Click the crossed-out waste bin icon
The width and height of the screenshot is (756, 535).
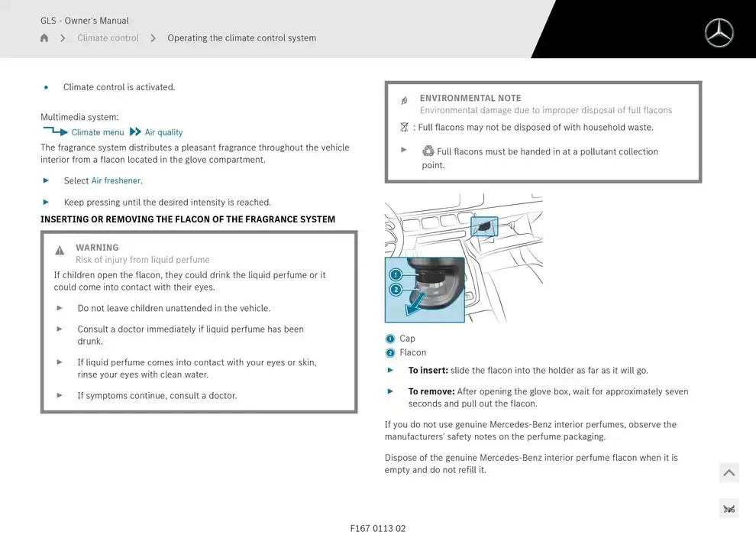click(404, 127)
